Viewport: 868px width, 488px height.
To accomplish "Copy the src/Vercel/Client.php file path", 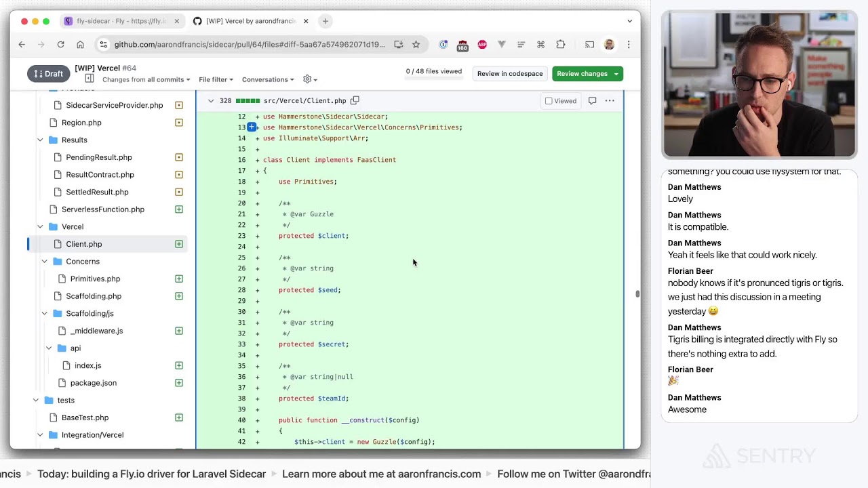I will click(x=355, y=100).
